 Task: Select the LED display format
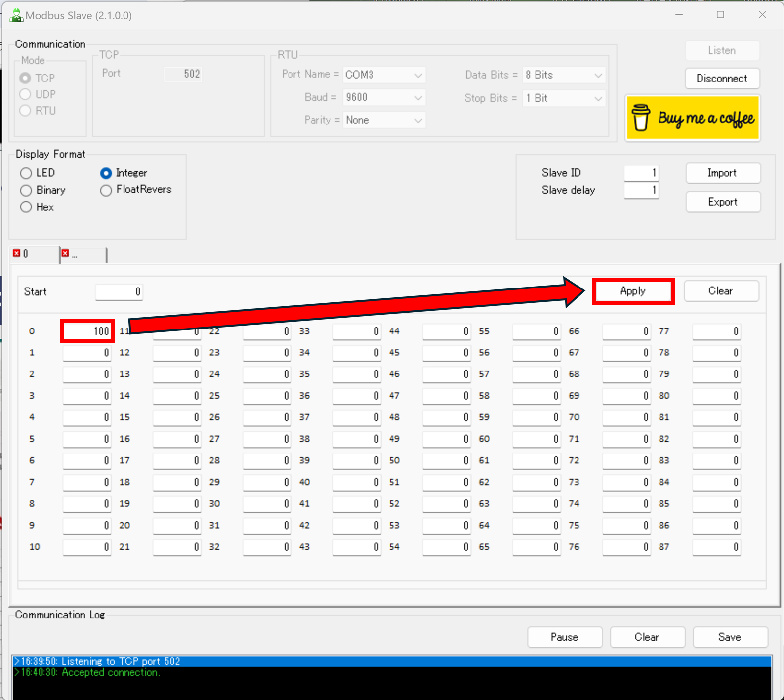pos(26,173)
